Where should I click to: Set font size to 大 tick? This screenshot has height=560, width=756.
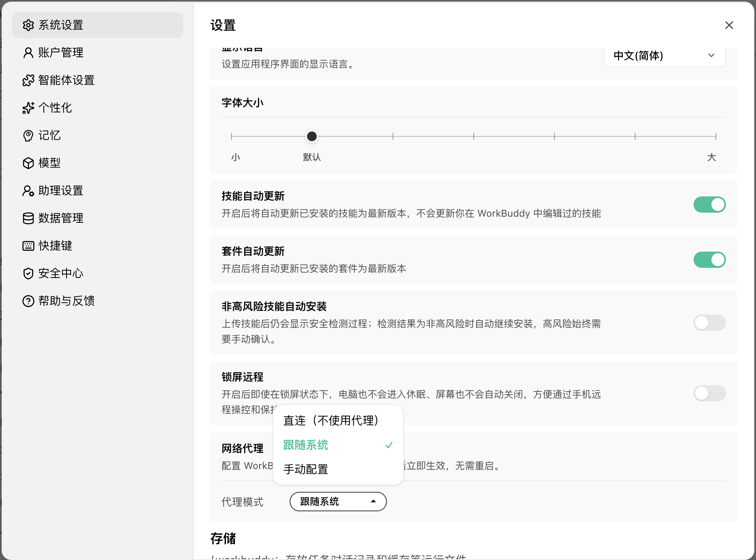716,136
